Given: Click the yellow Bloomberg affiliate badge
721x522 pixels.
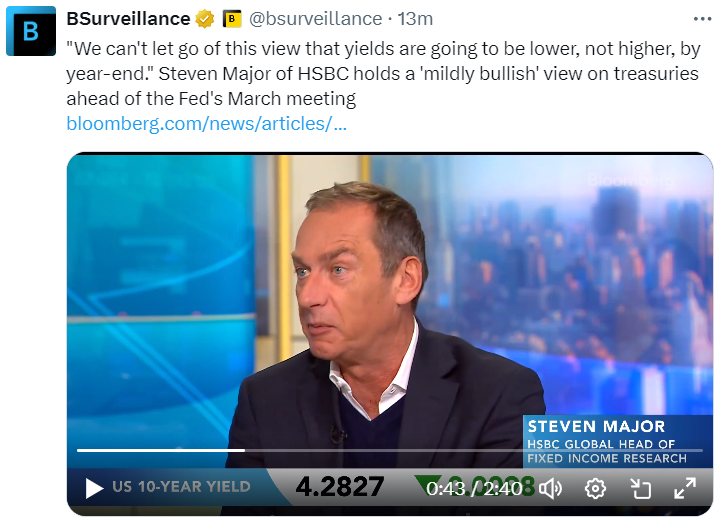Looking at the screenshot, I should (232, 18).
